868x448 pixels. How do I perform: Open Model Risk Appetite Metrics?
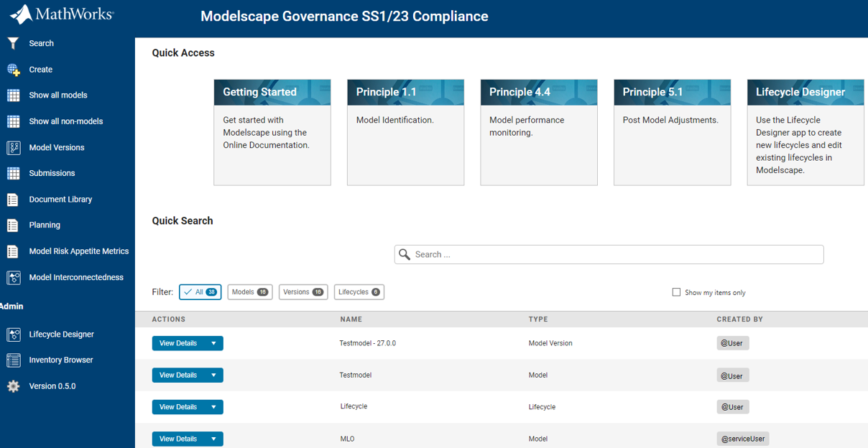(x=78, y=251)
